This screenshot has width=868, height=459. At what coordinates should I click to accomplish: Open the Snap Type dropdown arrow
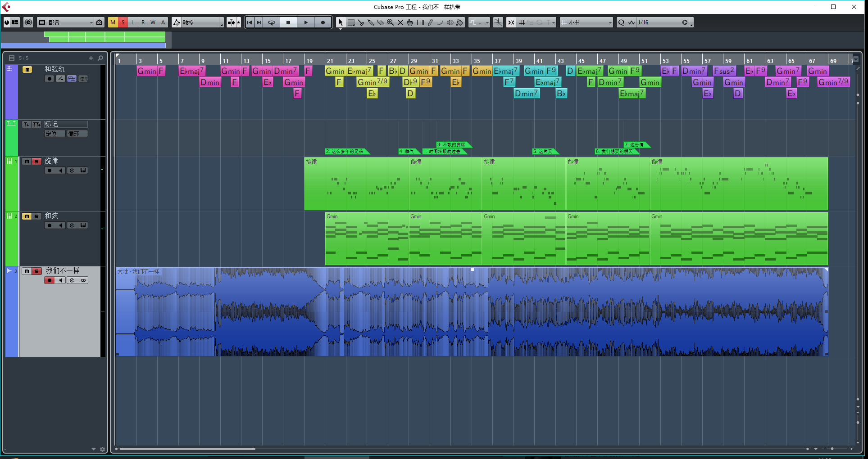tap(554, 22)
